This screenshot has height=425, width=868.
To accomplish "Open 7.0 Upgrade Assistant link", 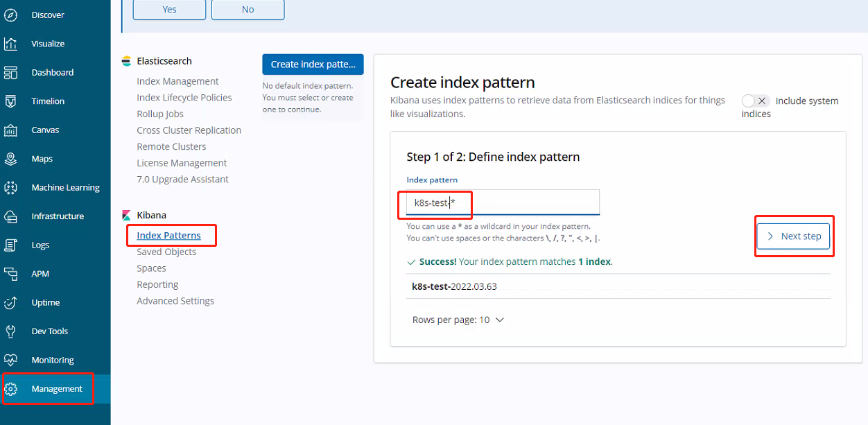I will coord(182,179).
